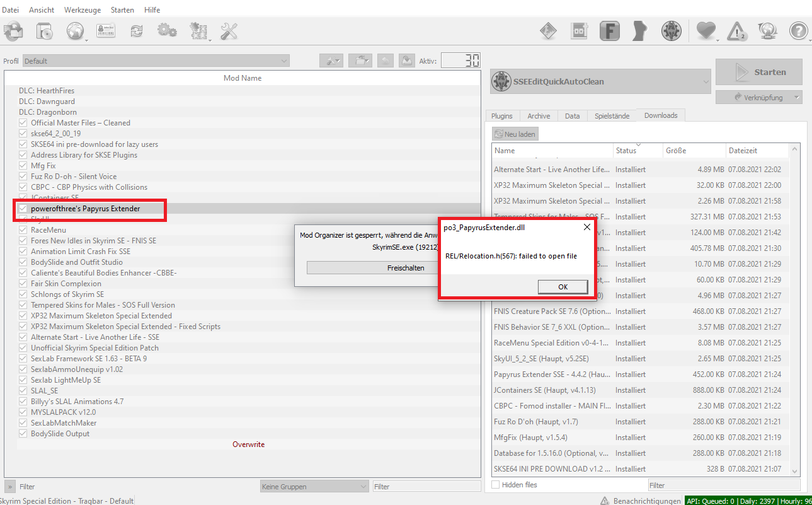Open the wrench tools dropdown above mod list
812x505 pixels.
(x=331, y=61)
